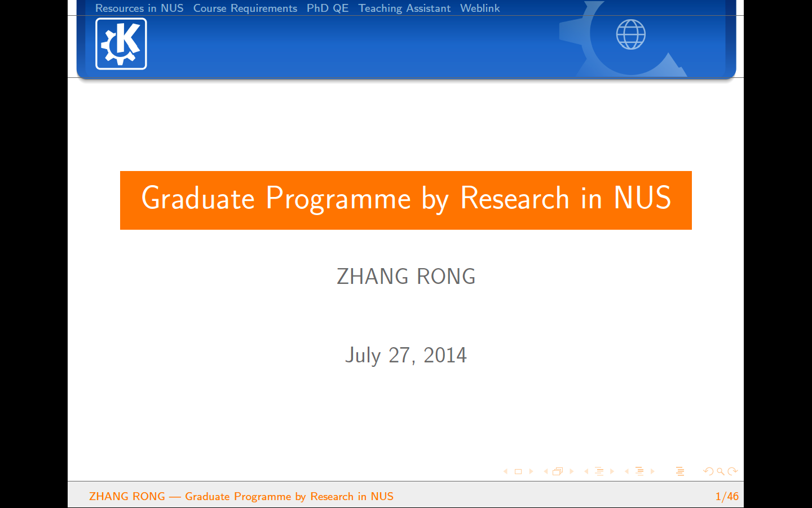Jump to the PhD QE section
This screenshot has width=812, height=508.
328,8
